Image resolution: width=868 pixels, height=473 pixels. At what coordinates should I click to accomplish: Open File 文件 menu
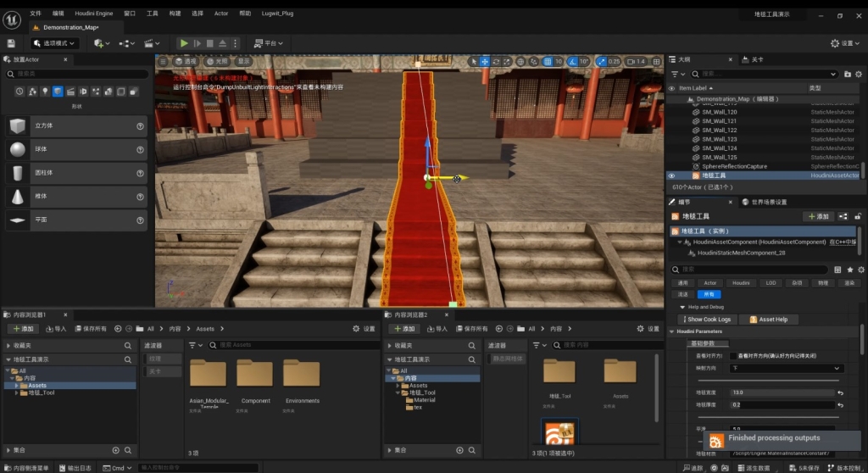(36, 14)
